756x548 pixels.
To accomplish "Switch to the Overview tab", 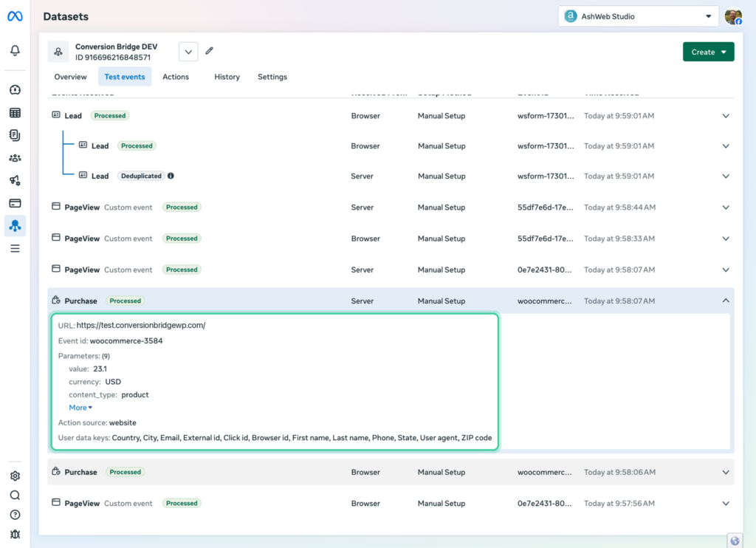I will click(x=70, y=77).
